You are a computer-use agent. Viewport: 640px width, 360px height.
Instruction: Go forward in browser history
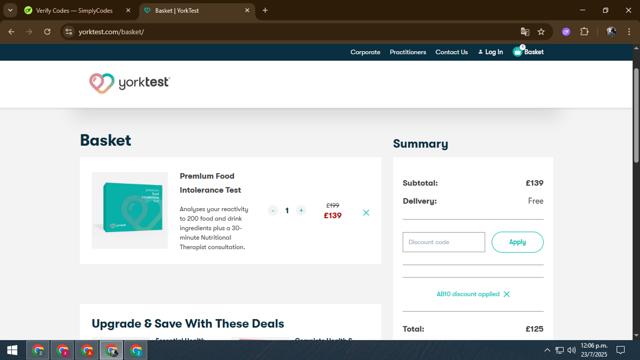(x=29, y=32)
